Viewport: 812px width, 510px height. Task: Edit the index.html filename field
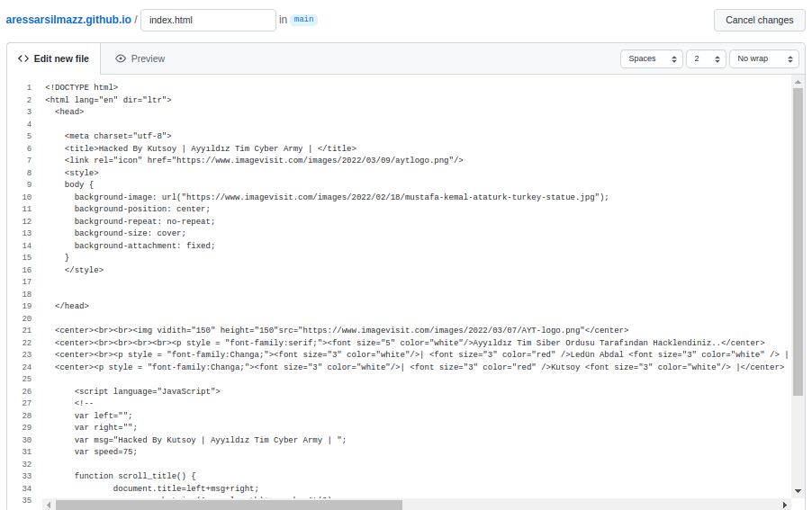(208, 20)
